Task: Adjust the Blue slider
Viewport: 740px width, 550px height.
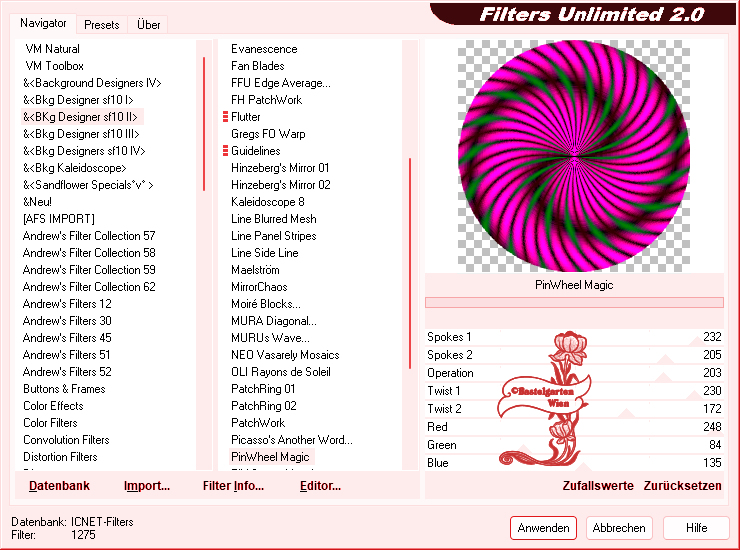Action: click(574, 463)
